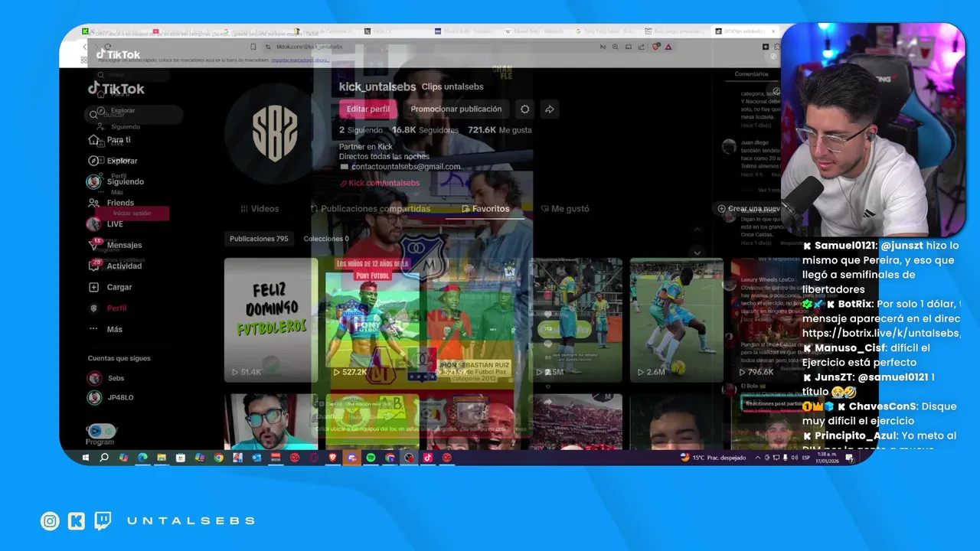Open File Explorer from the taskbar

point(162,458)
